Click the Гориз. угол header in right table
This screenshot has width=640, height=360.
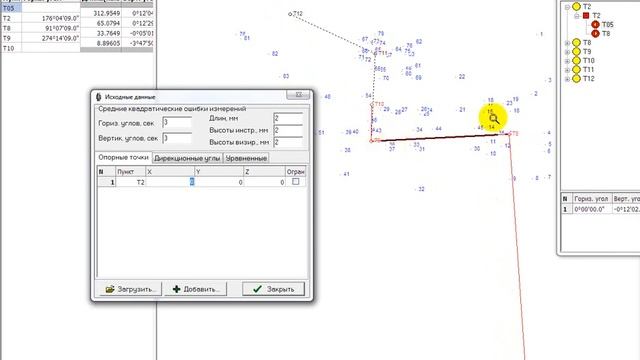pos(591,199)
